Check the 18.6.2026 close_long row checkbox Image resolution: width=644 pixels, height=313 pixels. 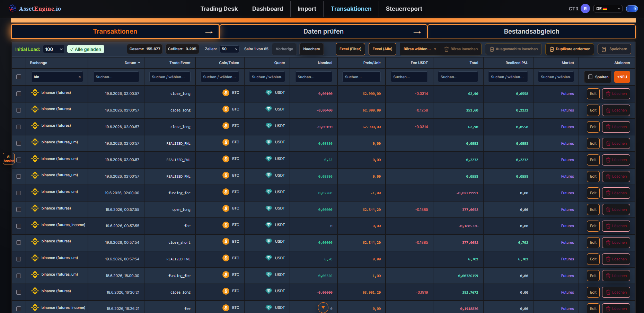pos(19,292)
